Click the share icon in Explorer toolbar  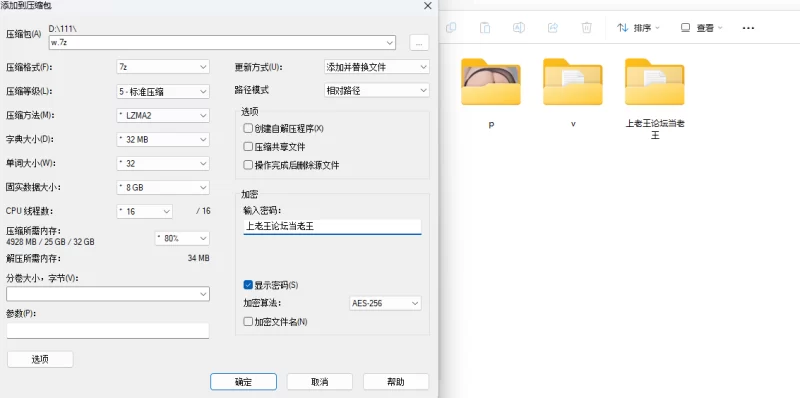point(553,28)
